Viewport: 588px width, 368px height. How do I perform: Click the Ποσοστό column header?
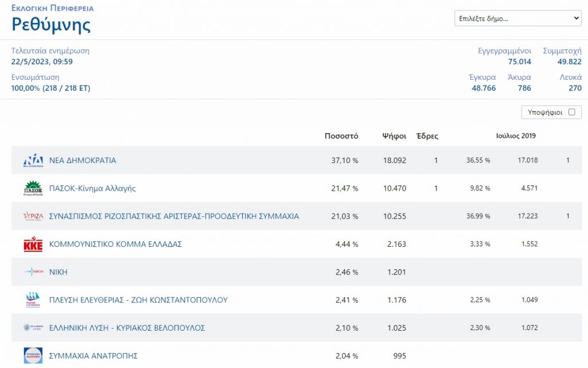tap(341, 136)
